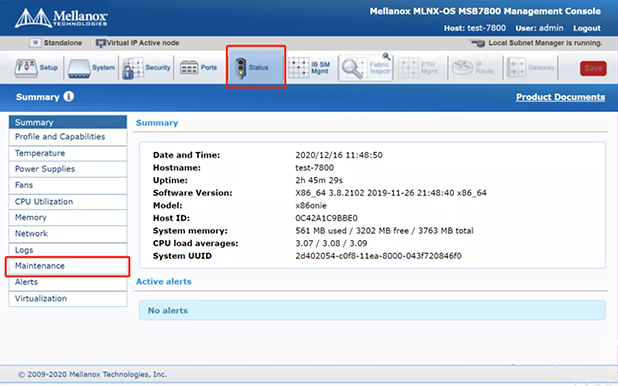Click the software version value
618x386 pixels.
coord(391,193)
